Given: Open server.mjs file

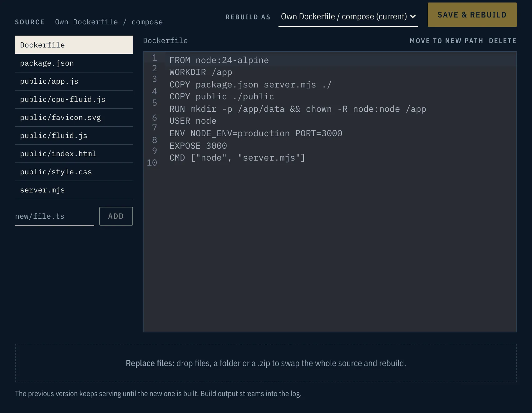Looking at the screenshot, I should [x=74, y=190].
